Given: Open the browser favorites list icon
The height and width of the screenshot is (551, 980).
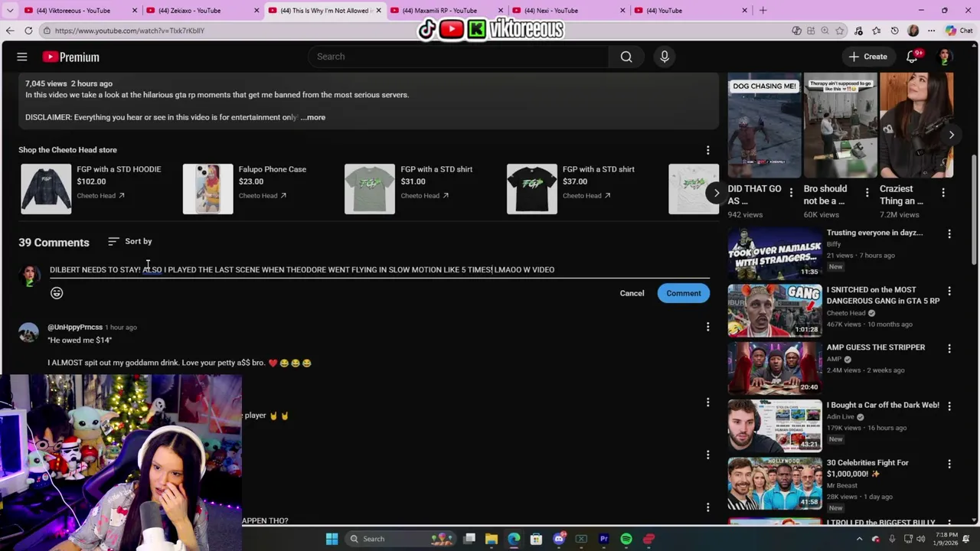Looking at the screenshot, I should [877, 31].
